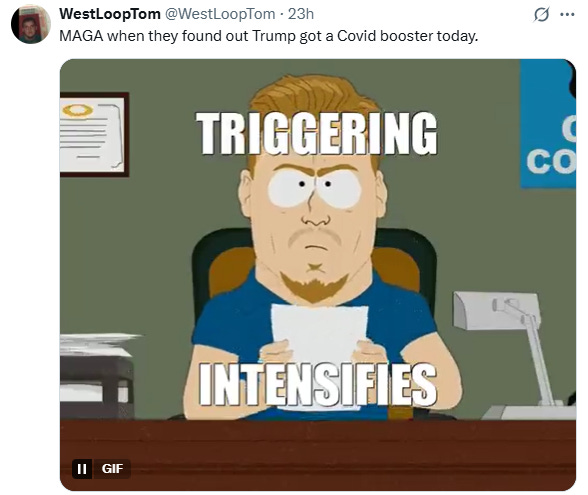The height and width of the screenshot is (495, 588).
Task: Click the framed certificate on the wall
Action: pyautogui.click(x=94, y=134)
